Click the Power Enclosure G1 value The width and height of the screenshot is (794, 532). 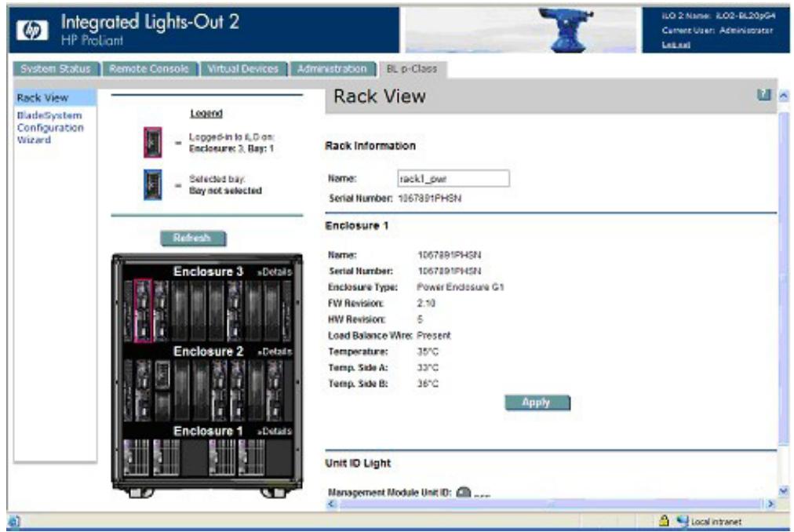pos(461,287)
